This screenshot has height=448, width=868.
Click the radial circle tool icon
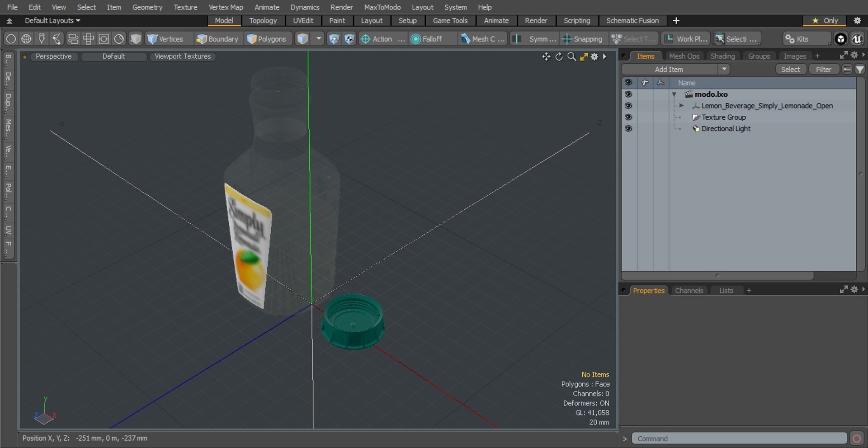coord(119,39)
